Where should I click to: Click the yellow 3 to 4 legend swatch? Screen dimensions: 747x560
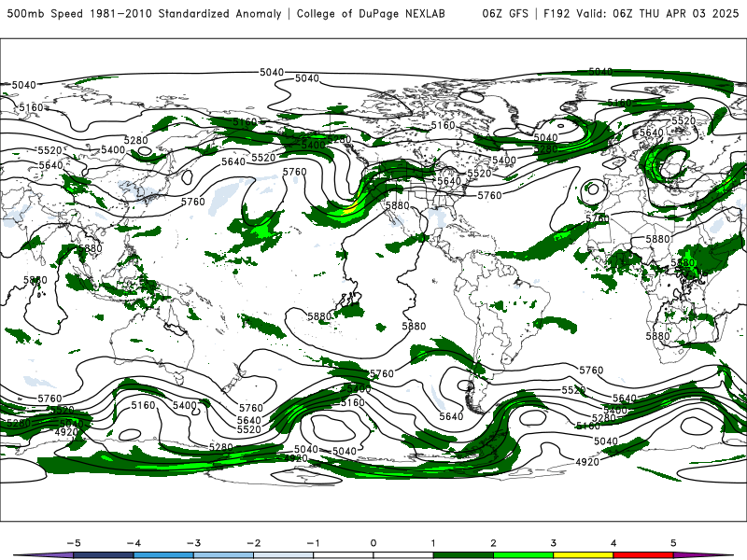[583, 555]
